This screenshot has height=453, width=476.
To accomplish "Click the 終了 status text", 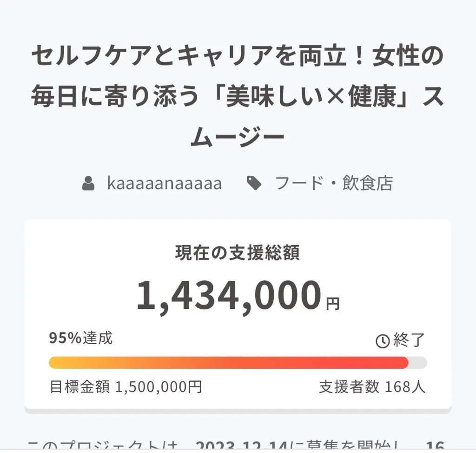I will pos(409,340).
